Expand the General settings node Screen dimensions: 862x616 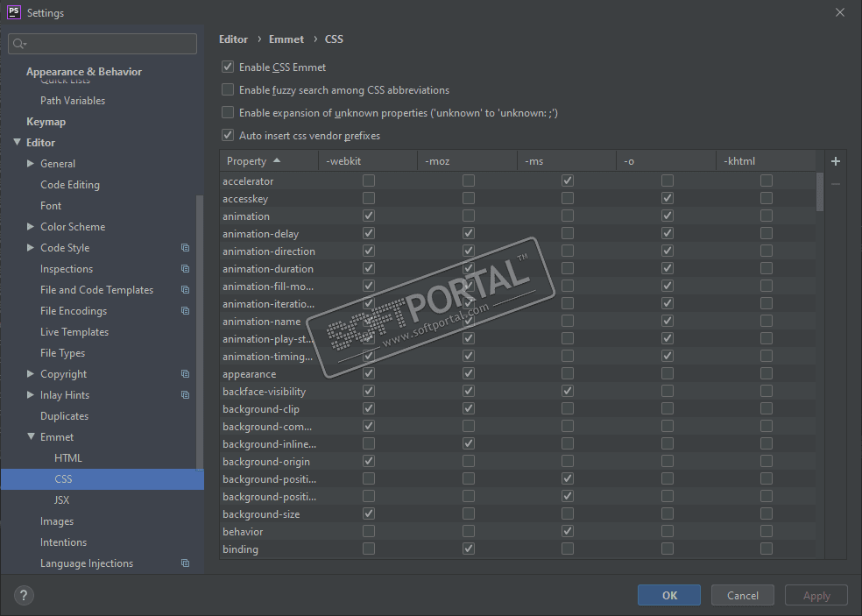[x=31, y=163]
